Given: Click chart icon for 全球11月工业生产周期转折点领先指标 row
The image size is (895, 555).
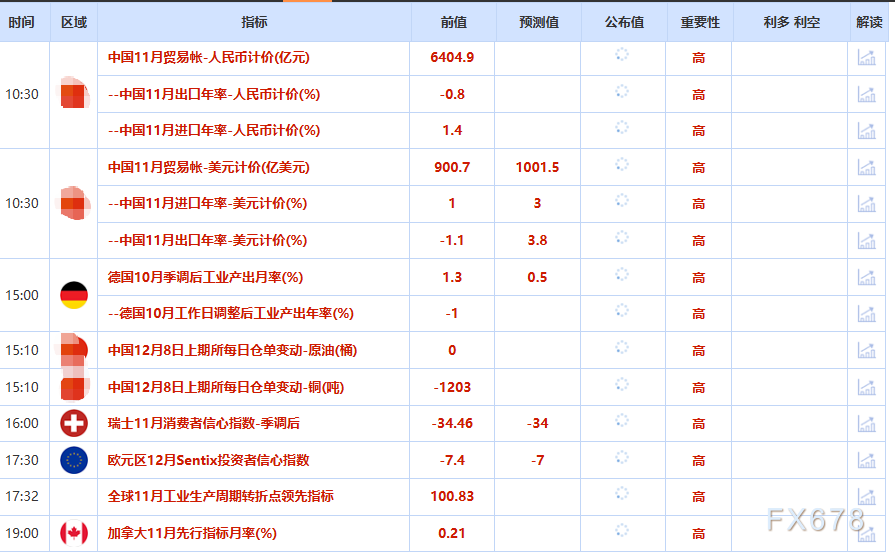Looking at the screenshot, I should 866,496.
